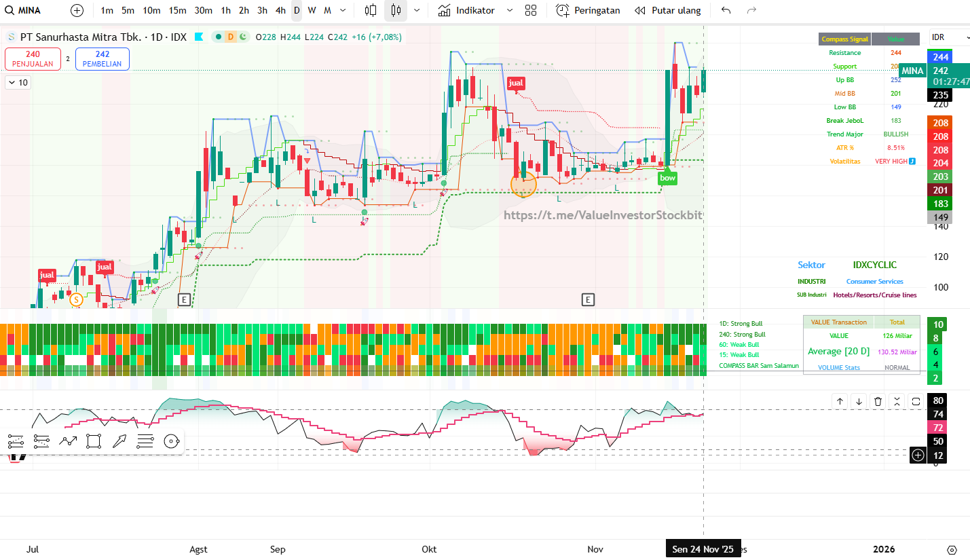The height and width of the screenshot is (560, 970).
Task: Click the Compass Signal table header
Action: click(845, 39)
